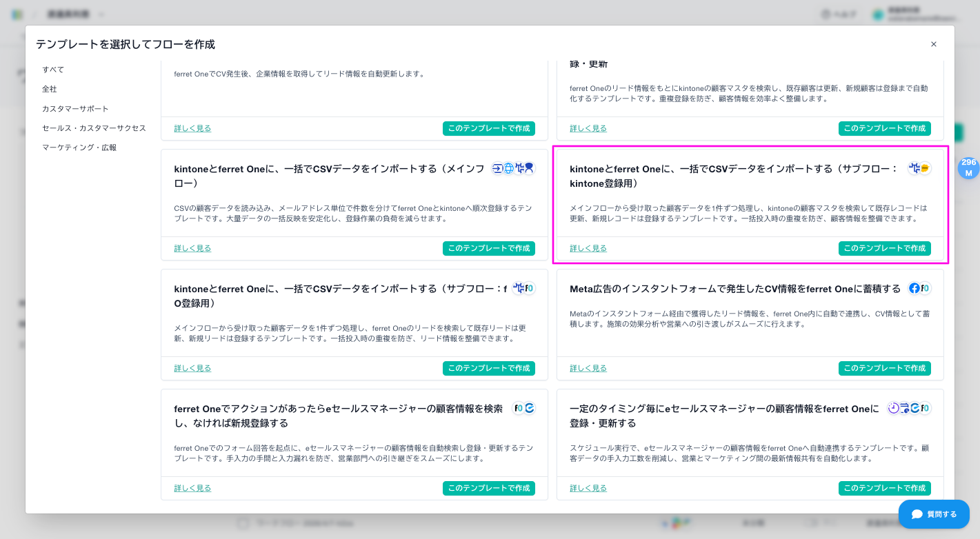
Task: Click the chat bubble icon in 質問する
Action: click(917, 514)
